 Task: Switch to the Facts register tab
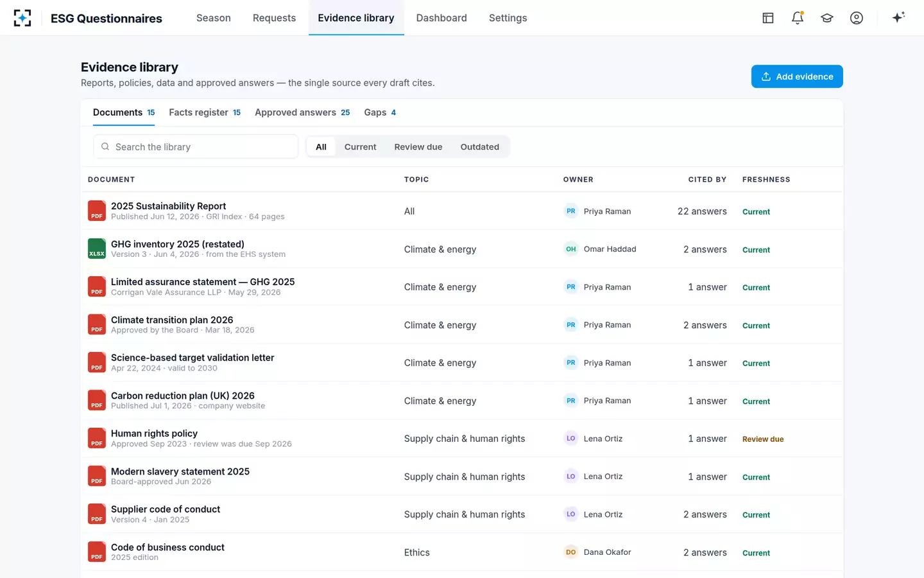click(205, 112)
